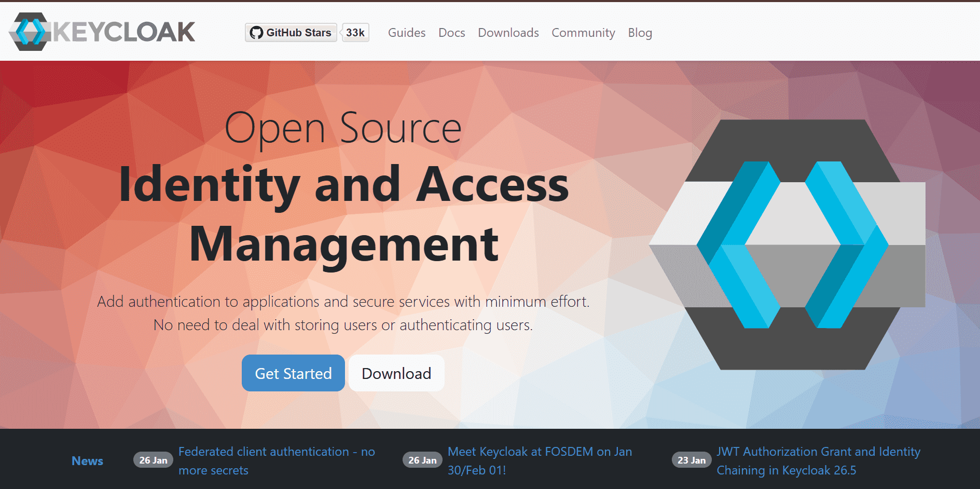Go to the Docs page
Screen dimensions: 980x489
451,33
